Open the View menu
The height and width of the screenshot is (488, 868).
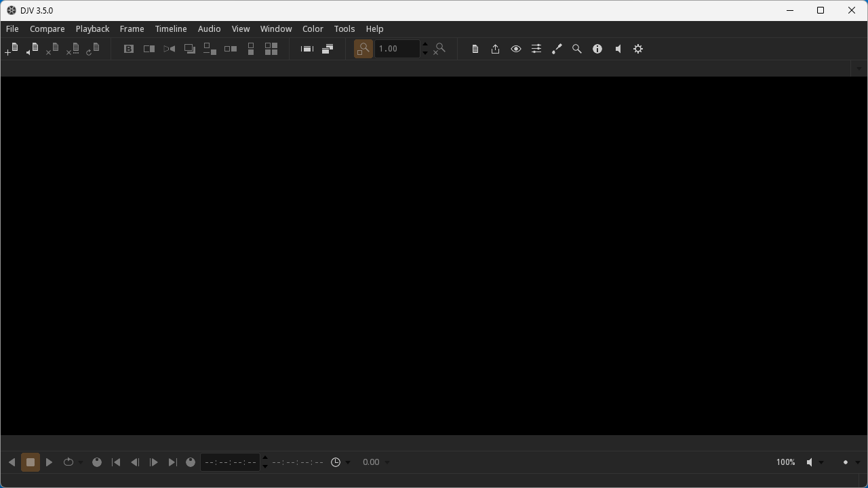click(x=241, y=29)
